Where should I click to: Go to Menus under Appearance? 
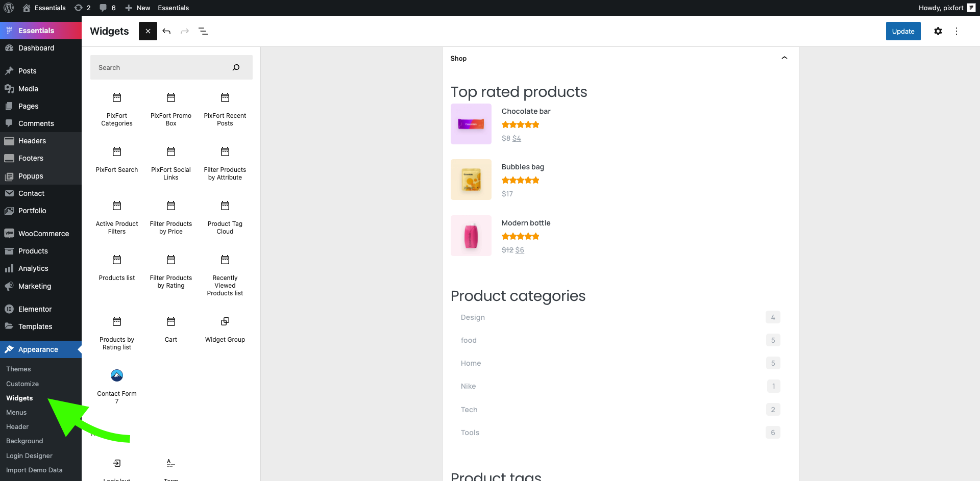(x=16, y=412)
